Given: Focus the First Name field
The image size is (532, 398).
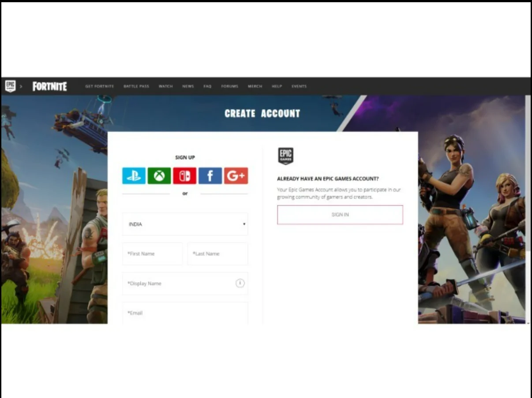Looking at the screenshot, I should pyautogui.click(x=152, y=254).
